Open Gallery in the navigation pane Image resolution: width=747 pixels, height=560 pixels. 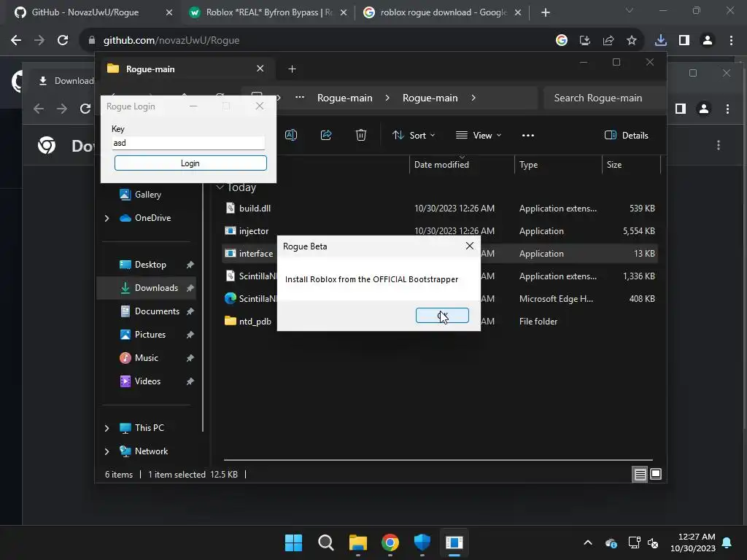pos(147,194)
